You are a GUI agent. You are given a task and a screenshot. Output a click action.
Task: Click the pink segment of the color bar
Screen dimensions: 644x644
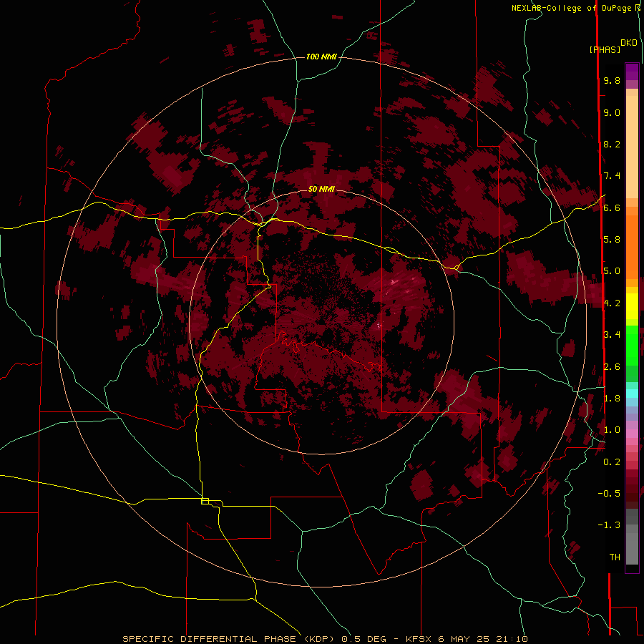pos(632,434)
